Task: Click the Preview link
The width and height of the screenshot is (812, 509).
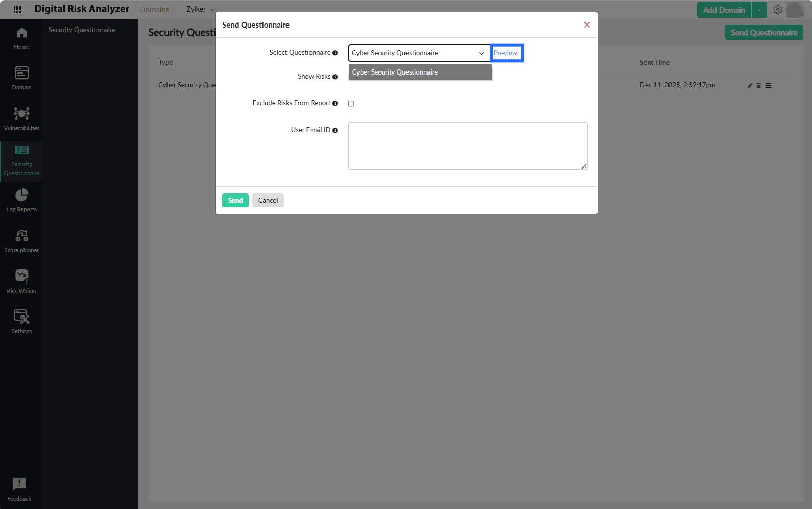Action: (506, 53)
